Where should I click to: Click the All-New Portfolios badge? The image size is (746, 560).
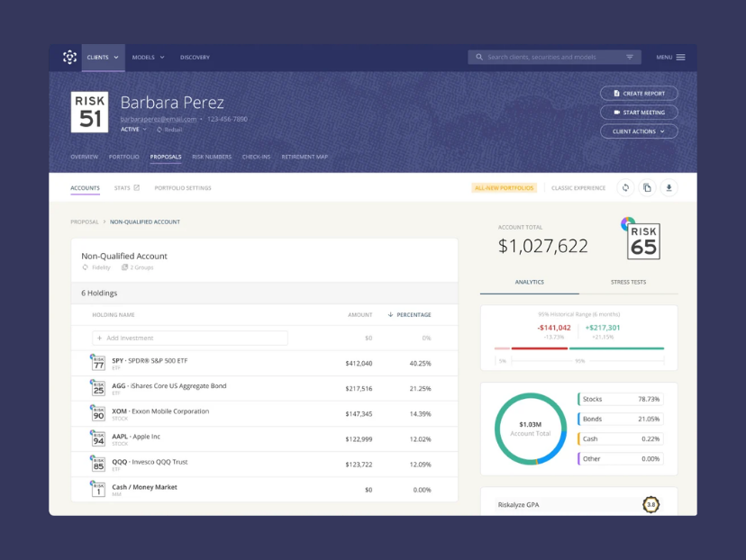click(505, 188)
